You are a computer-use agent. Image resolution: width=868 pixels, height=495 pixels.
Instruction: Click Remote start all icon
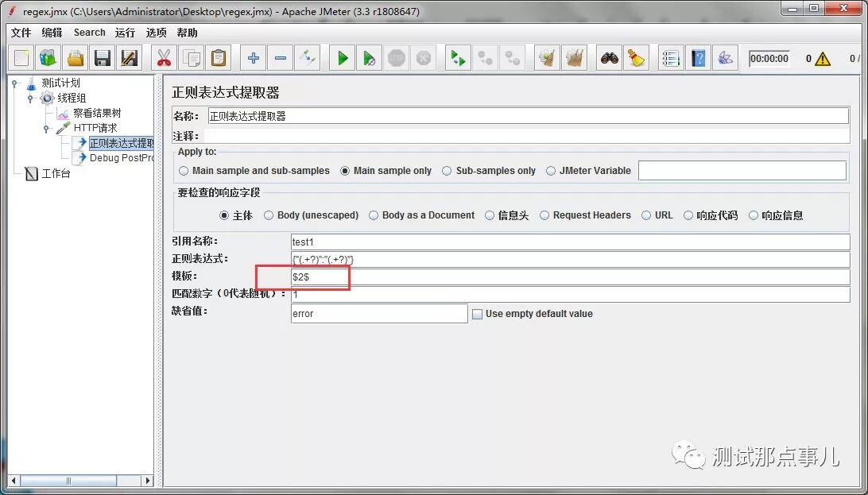click(x=459, y=58)
